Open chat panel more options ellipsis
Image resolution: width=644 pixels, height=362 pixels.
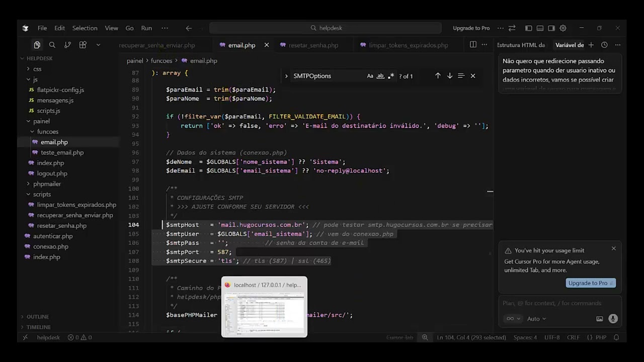(618, 45)
